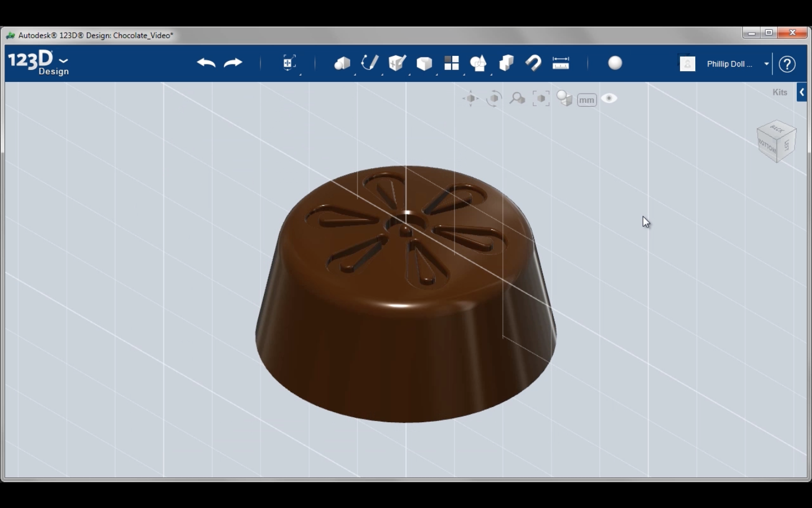Click the Undo arrow

click(x=206, y=63)
